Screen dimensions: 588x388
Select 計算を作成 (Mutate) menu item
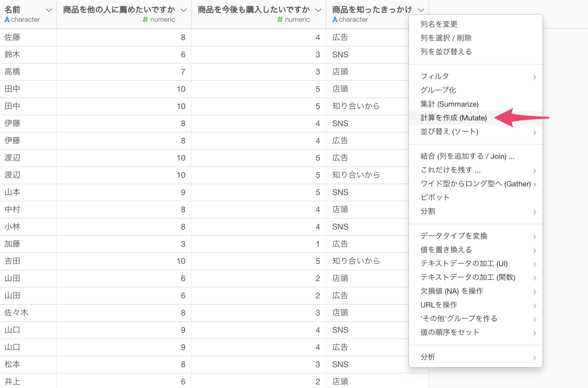tap(476, 118)
